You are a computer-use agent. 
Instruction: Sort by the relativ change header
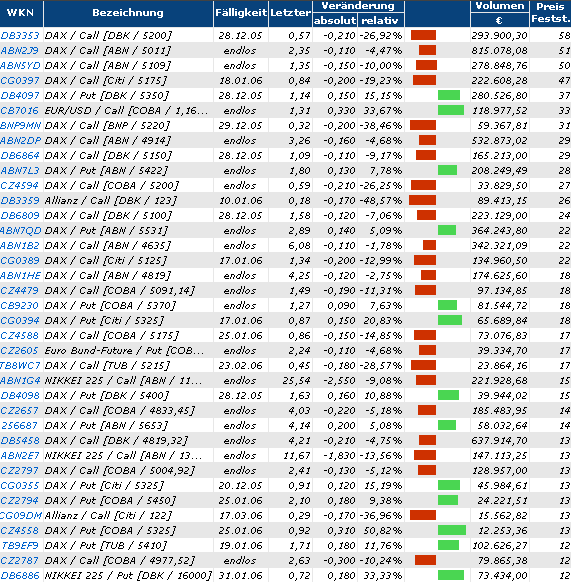point(381,20)
